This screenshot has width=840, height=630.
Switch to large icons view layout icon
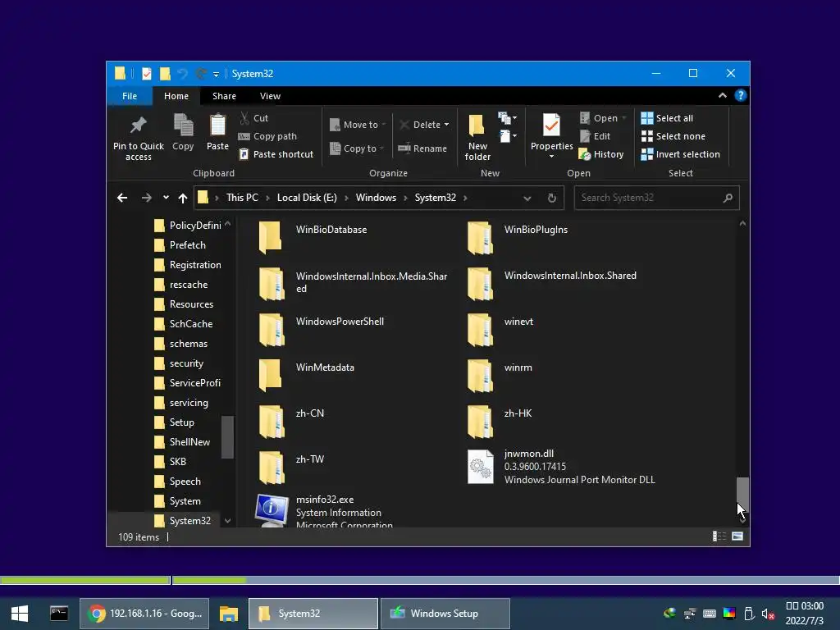click(x=737, y=536)
